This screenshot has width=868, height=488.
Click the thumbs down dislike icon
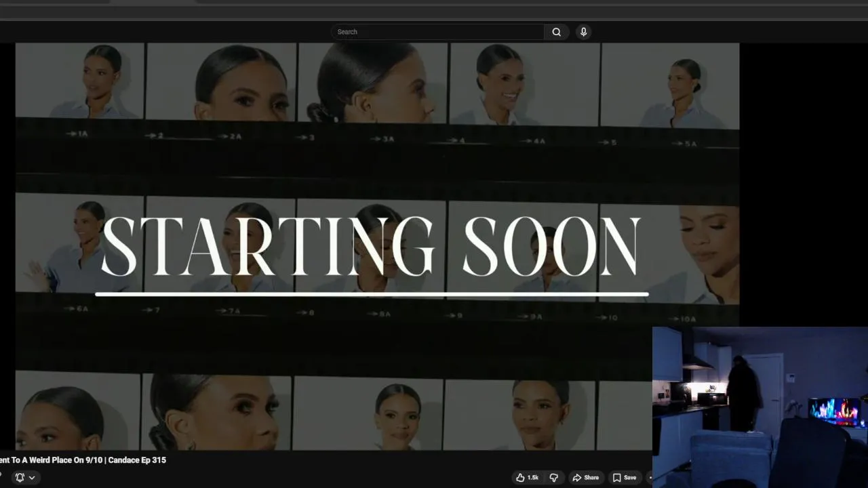pyautogui.click(x=553, y=478)
